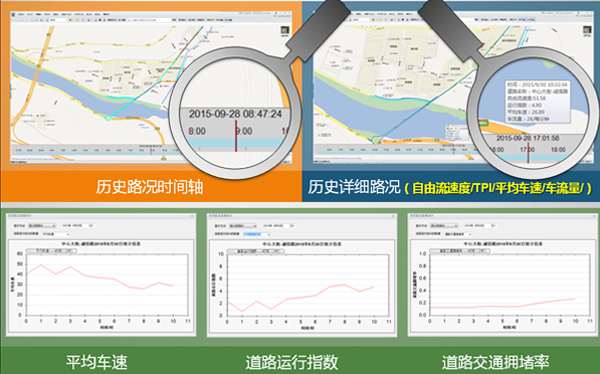The height and width of the screenshot is (374, 600).
Task: Open the date picker arrow in the 平均车速 dialog
Action: pos(91,226)
